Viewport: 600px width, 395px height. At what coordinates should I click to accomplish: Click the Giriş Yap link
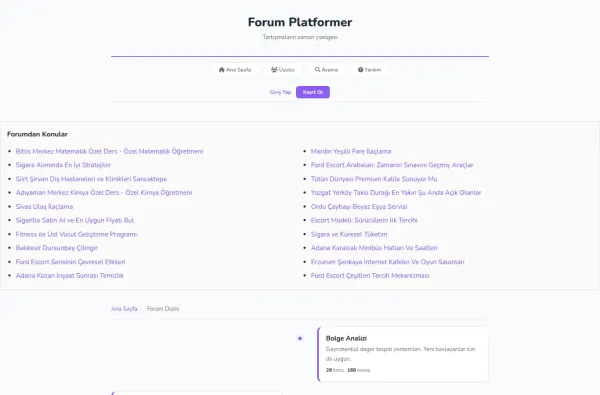coord(280,92)
